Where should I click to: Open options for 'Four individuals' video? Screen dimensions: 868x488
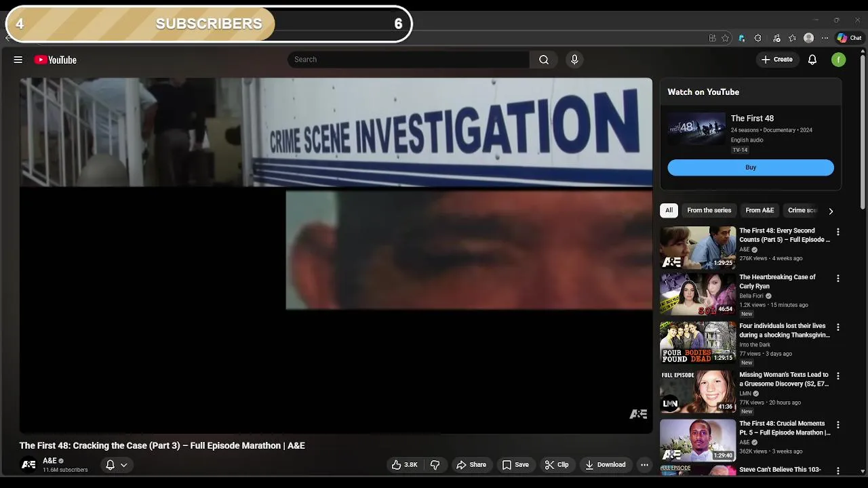pyautogui.click(x=838, y=327)
